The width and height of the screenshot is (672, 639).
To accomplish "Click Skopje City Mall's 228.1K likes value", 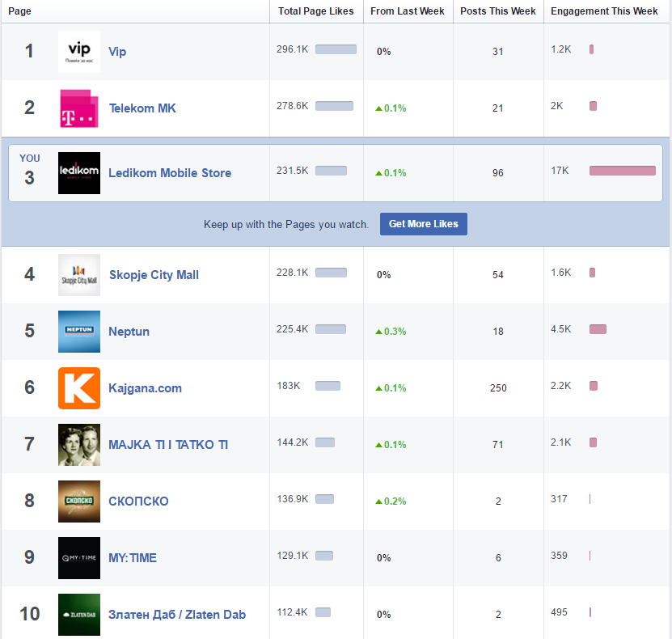I will point(292,273).
